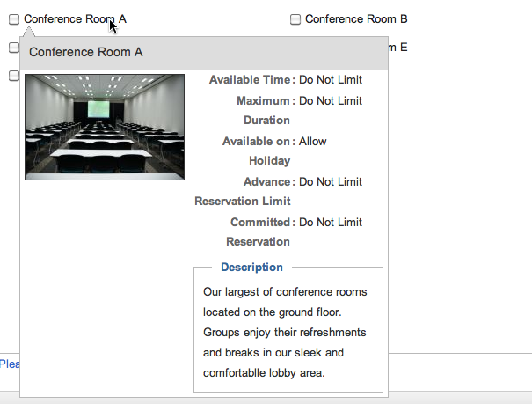Select the Available Time field label
The width and height of the screenshot is (532, 404).
click(x=250, y=79)
